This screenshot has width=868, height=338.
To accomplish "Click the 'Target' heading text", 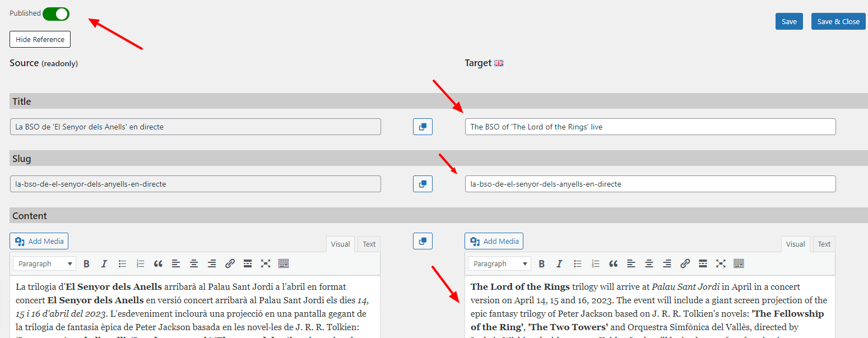I will [x=478, y=63].
